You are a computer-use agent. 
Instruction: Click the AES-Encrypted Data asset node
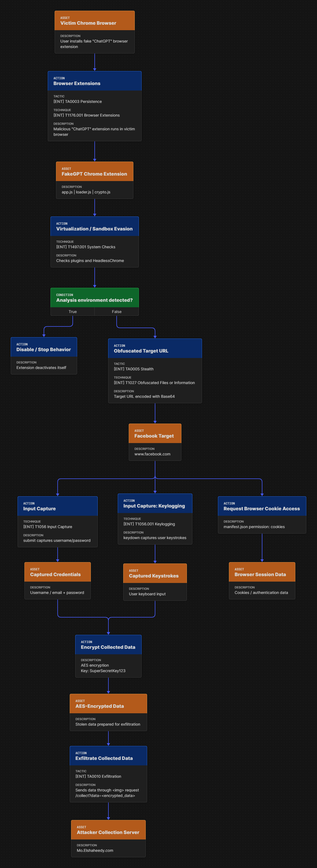[x=108, y=712]
